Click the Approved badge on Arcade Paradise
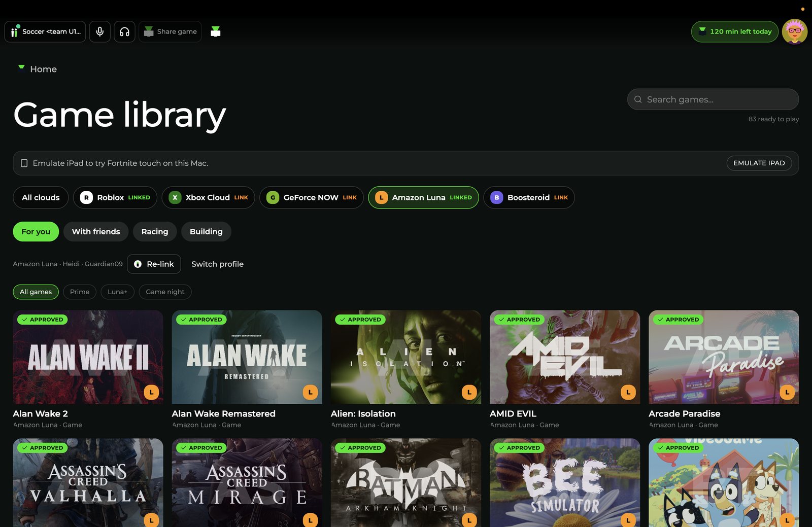 tap(679, 320)
